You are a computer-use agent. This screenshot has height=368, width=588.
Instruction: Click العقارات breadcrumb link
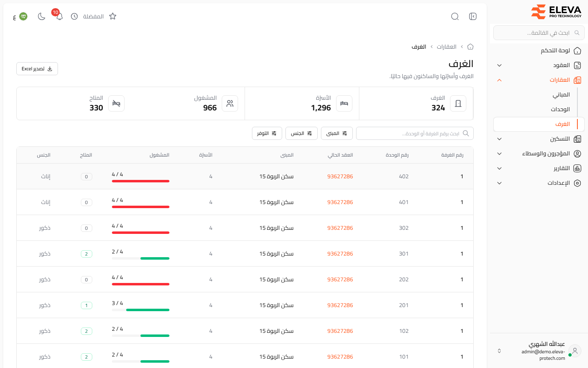(446, 47)
